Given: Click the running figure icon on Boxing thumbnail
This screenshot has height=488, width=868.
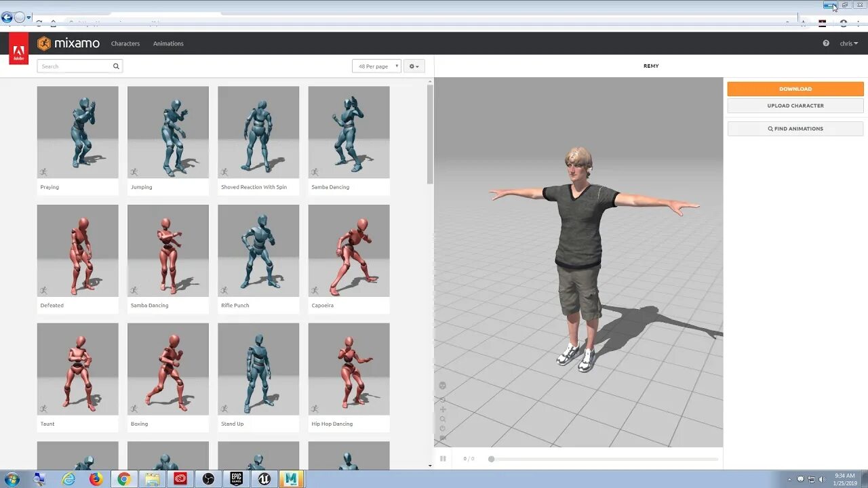Looking at the screenshot, I should point(134,409).
